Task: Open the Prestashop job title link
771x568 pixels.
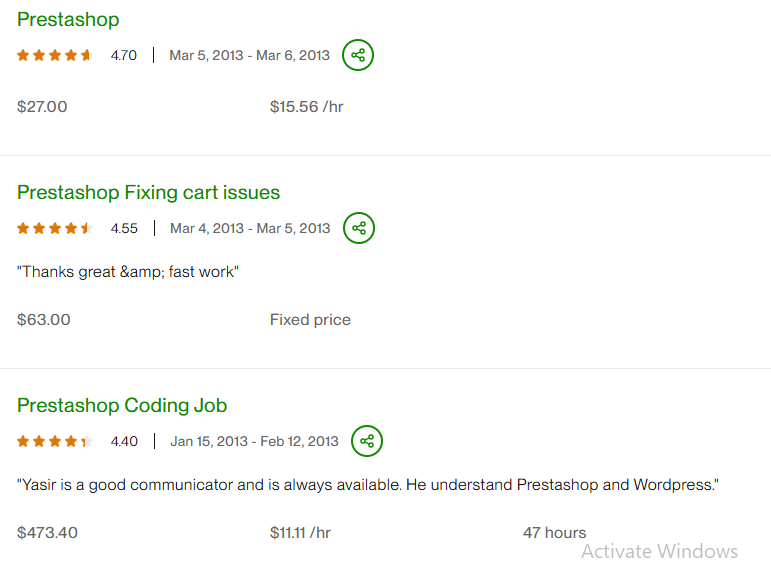Action: (x=68, y=19)
